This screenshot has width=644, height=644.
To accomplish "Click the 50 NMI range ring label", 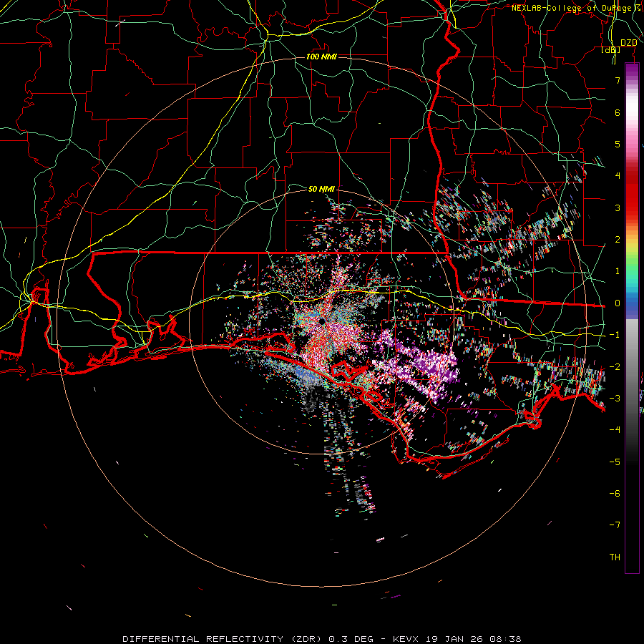I will (321, 189).
